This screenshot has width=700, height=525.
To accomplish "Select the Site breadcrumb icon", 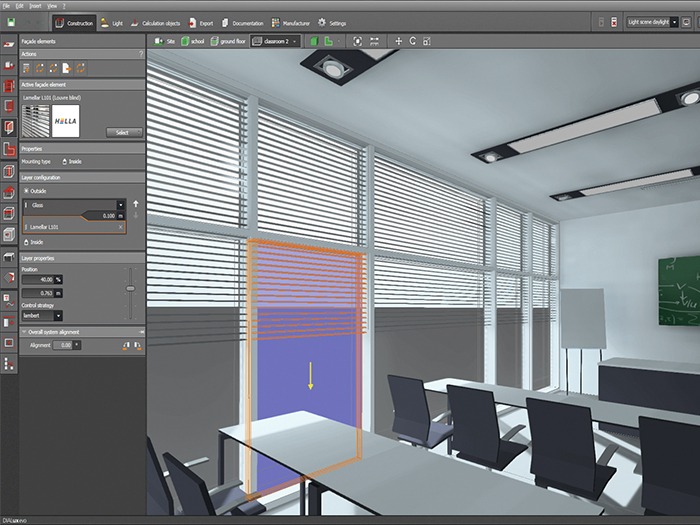I will coord(166,41).
